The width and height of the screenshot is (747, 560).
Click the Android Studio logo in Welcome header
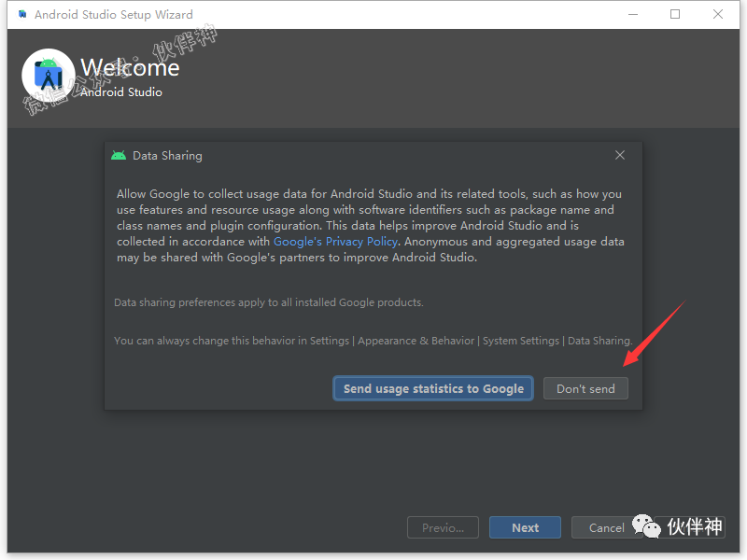(x=49, y=76)
